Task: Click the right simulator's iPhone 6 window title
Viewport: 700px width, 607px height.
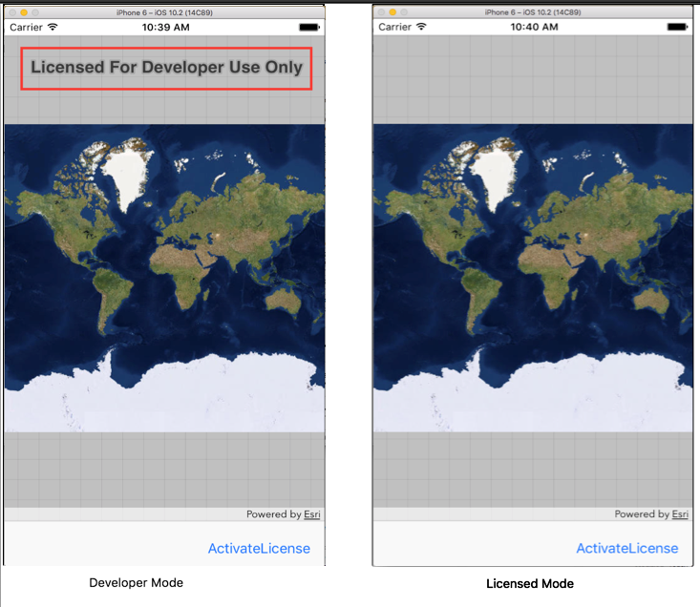Action: click(x=533, y=12)
